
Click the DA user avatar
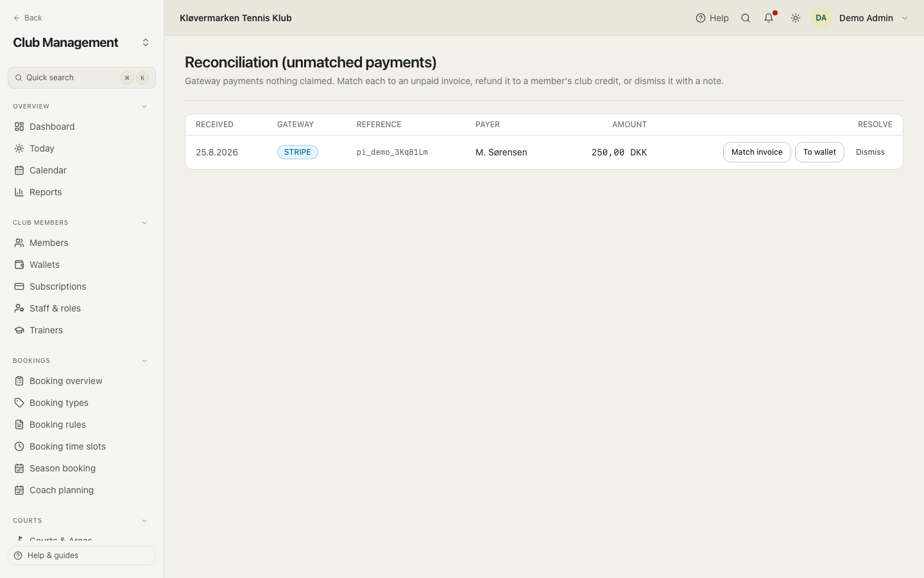click(821, 18)
